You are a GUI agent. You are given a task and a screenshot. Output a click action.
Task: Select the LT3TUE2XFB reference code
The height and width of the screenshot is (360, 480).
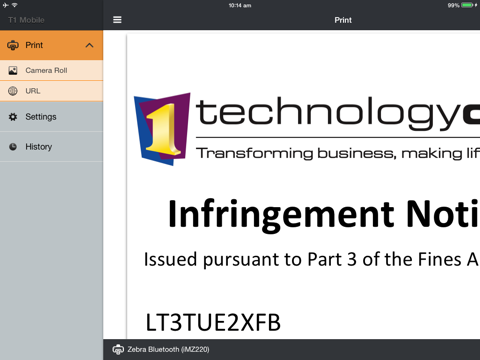pos(213,322)
